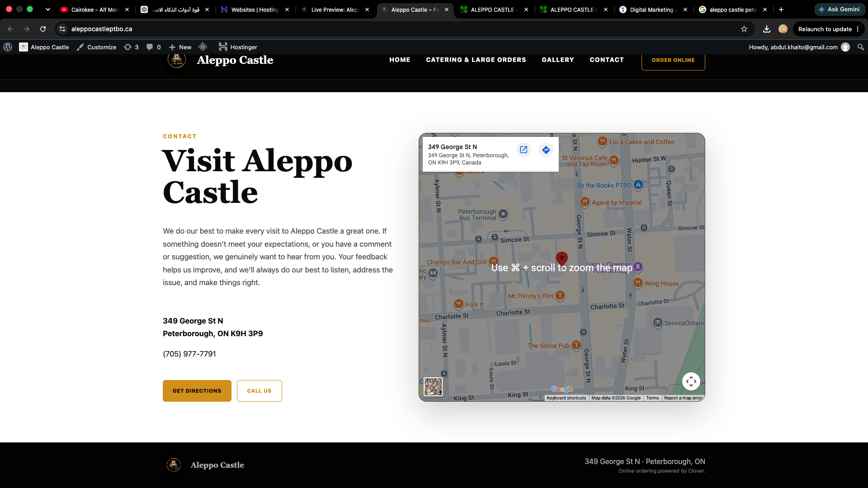Open site information icon in address bar

63,29
